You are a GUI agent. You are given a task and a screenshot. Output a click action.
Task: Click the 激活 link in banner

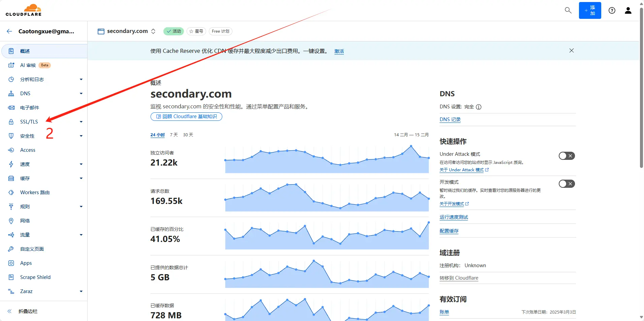pos(339,51)
